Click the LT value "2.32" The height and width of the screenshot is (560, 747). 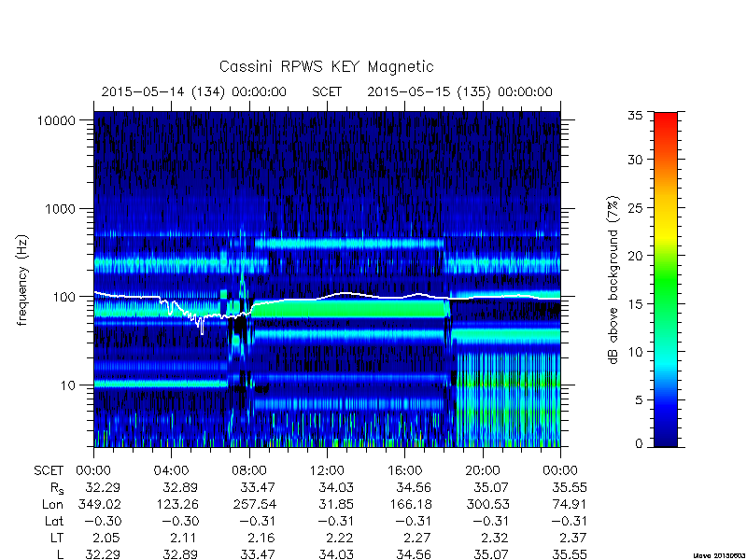click(496, 539)
